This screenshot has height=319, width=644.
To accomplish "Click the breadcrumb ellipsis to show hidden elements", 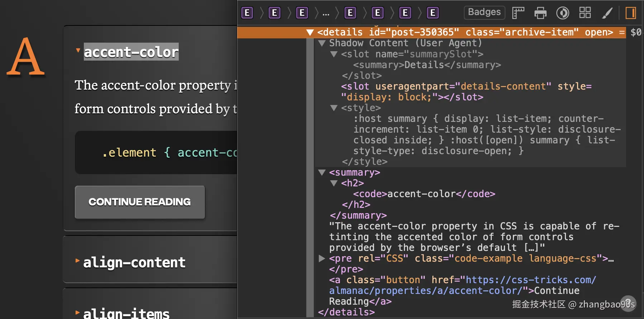I will click(326, 14).
